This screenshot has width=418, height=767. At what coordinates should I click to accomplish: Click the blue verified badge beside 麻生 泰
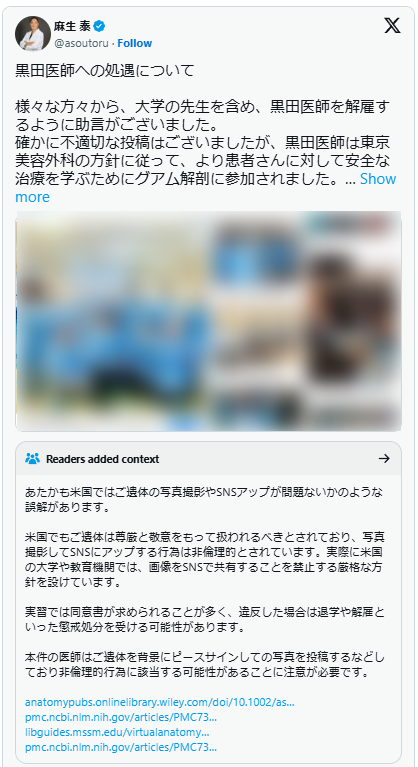[99, 26]
